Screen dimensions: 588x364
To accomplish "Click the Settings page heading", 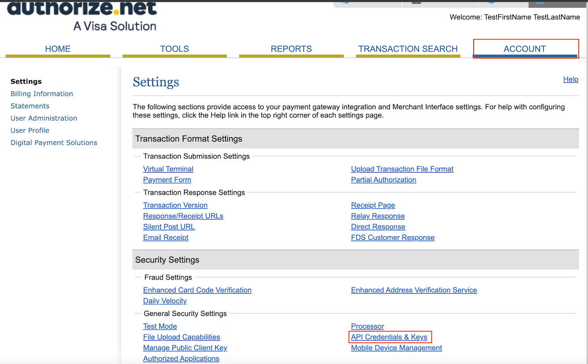I will (156, 82).
